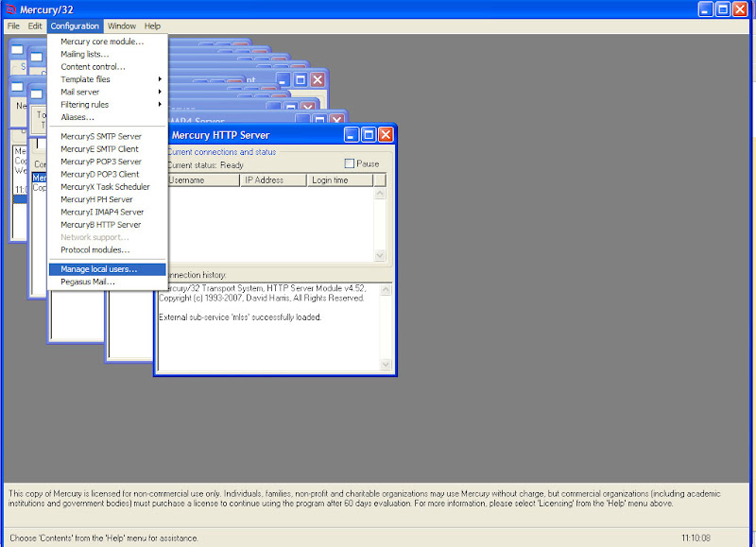
Task: Click the Mercury/32 title bar app icon
Action: tap(10, 9)
